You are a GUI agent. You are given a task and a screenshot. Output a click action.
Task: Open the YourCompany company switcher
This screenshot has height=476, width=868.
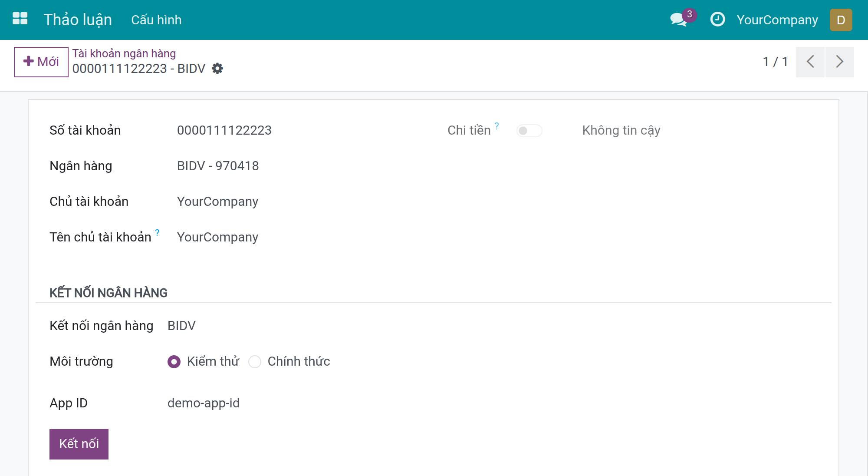(x=777, y=20)
